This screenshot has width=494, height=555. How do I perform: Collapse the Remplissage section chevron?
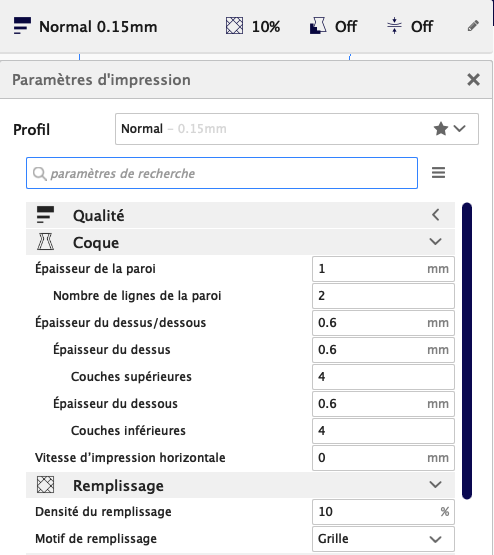pyautogui.click(x=435, y=485)
